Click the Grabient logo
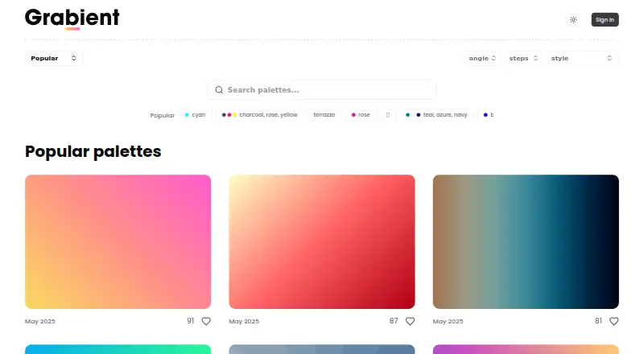 pyautogui.click(x=72, y=19)
